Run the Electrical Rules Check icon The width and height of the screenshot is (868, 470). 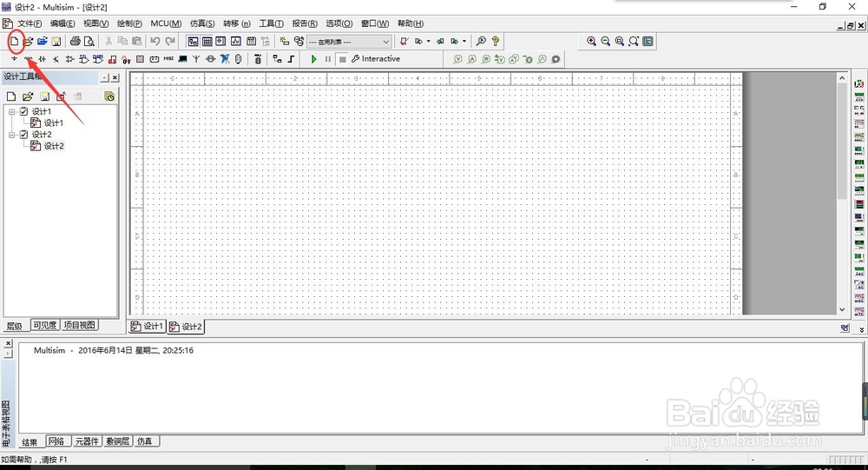(404, 41)
